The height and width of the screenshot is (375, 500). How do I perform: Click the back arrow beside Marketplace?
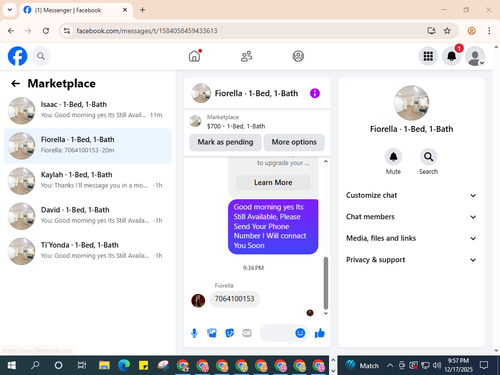tap(16, 83)
